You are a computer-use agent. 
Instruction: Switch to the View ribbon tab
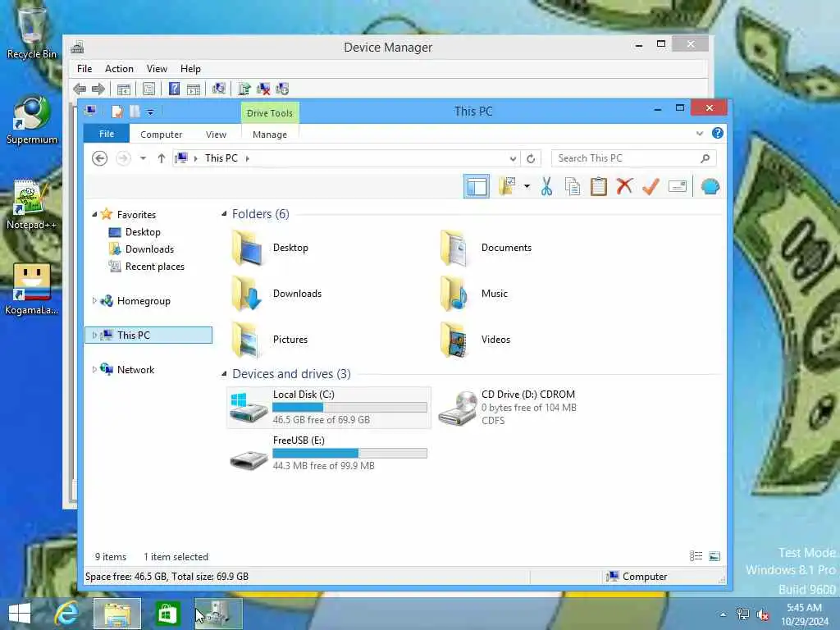pos(216,135)
